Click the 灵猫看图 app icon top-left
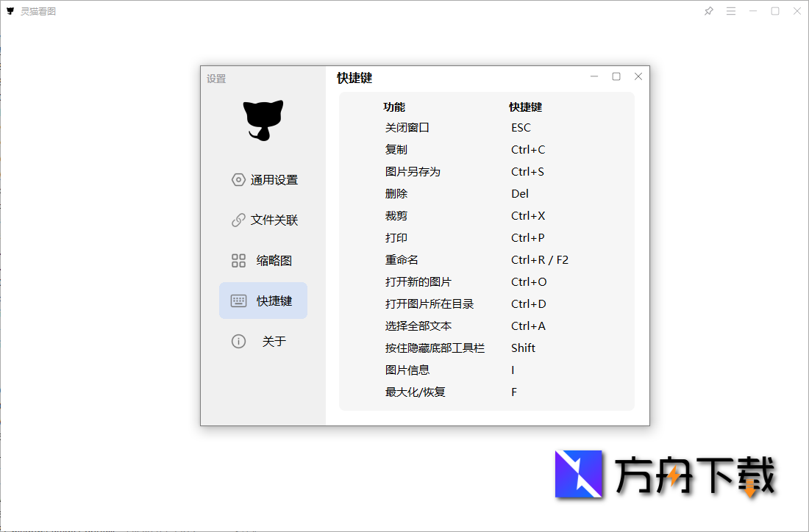Viewport: 809px width, 532px height. 10,10
